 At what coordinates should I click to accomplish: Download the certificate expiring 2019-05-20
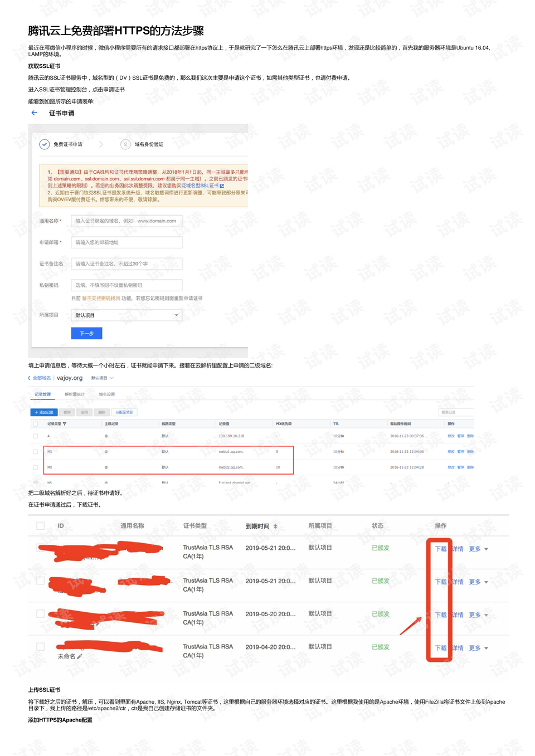click(440, 615)
